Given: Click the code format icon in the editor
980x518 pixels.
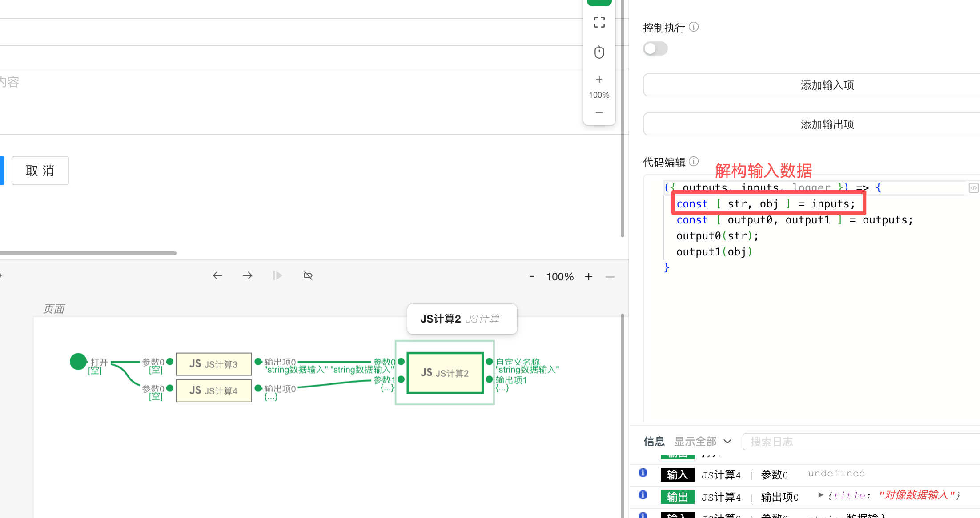Looking at the screenshot, I should coord(973,188).
